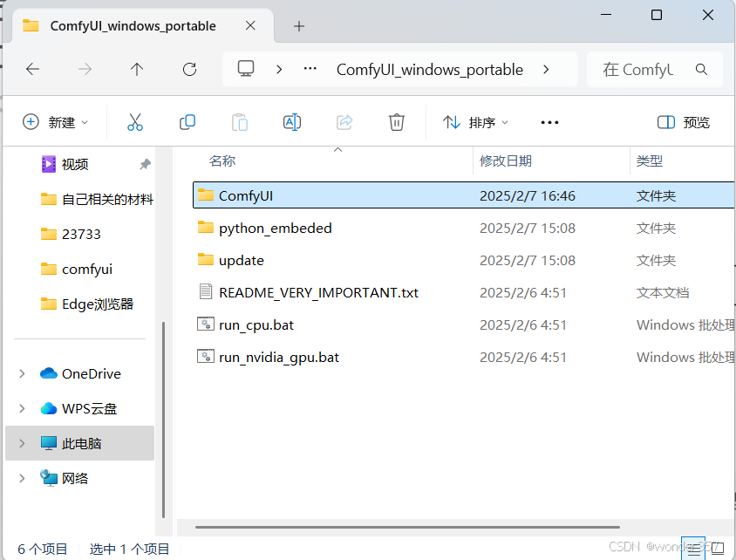The height and width of the screenshot is (560, 736).
Task: Click the text file icon of README_VERY_IMPORTANT.txt
Action: 205,291
